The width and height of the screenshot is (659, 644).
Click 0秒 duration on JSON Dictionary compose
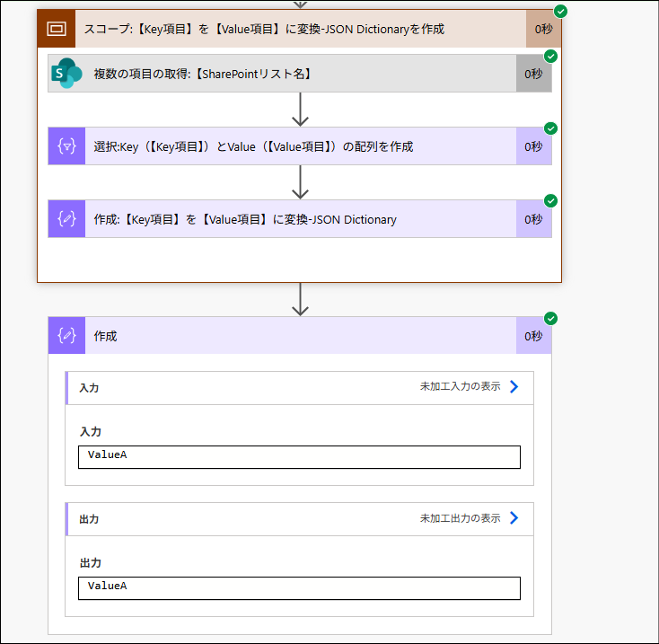tap(534, 219)
